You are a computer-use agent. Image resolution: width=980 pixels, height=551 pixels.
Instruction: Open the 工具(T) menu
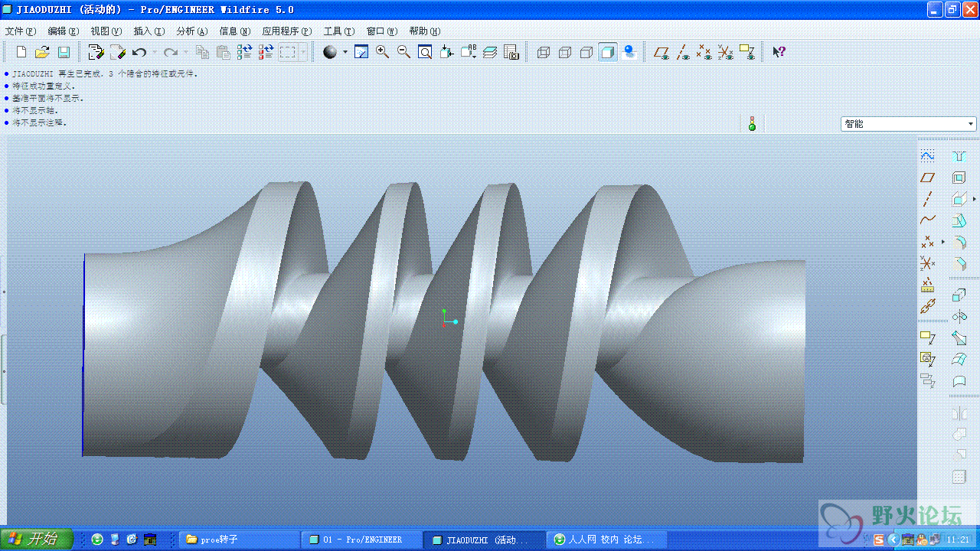(339, 31)
